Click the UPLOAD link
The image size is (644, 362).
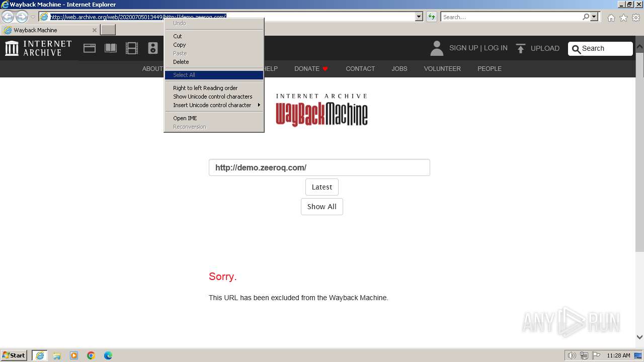(545, 48)
